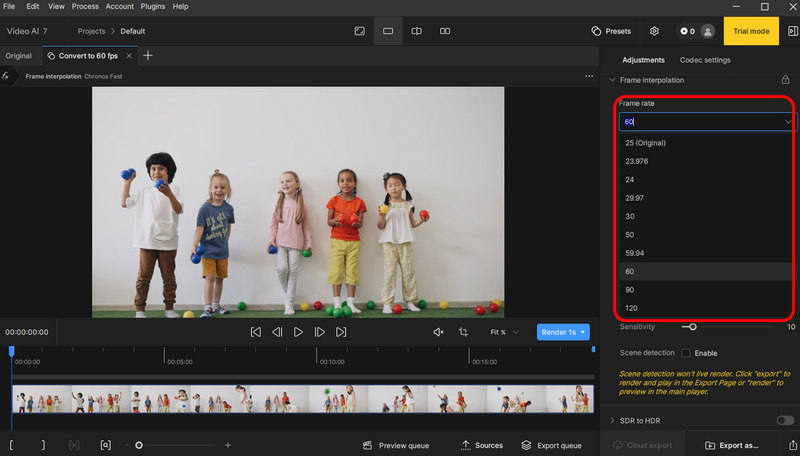The image size is (800, 456).
Task: Mute the preview audio
Action: (439, 332)
